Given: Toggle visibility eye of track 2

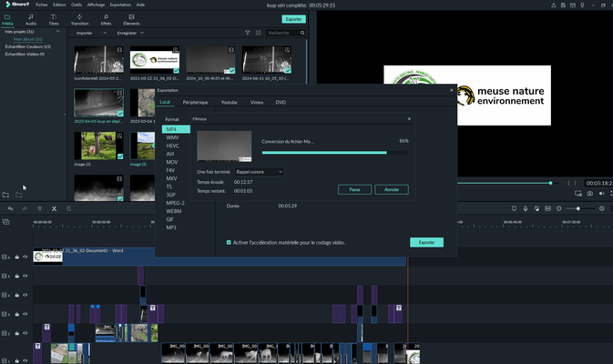Looking at the screenshot, I should [x=25, y=333].
